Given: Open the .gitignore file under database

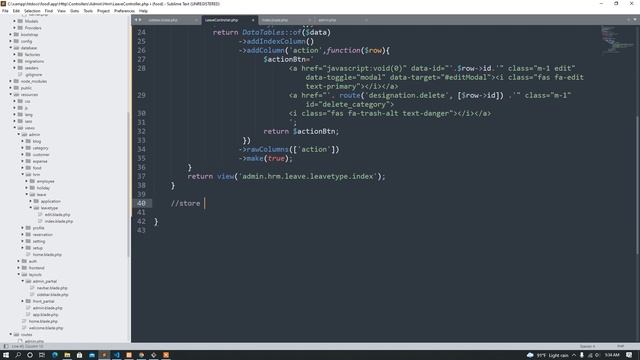Looking at the screenshot, I should pos(33,75).
